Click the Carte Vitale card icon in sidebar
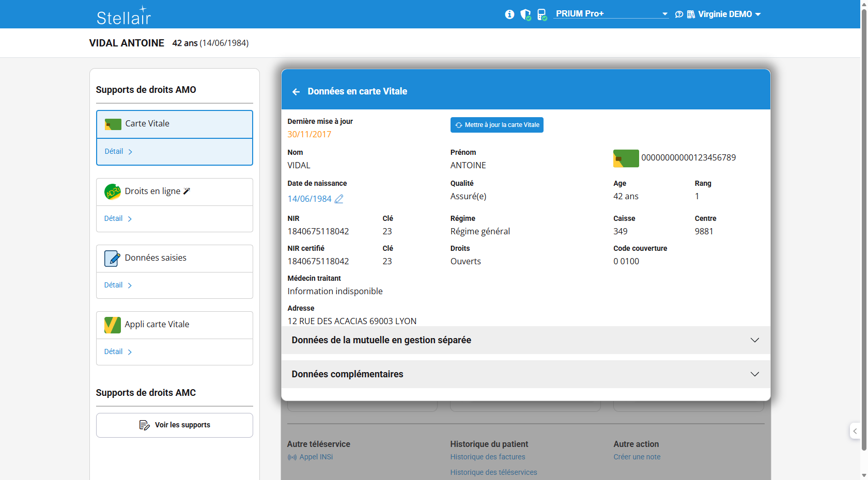Screen dimensions: 868x480 coord(113,124)
